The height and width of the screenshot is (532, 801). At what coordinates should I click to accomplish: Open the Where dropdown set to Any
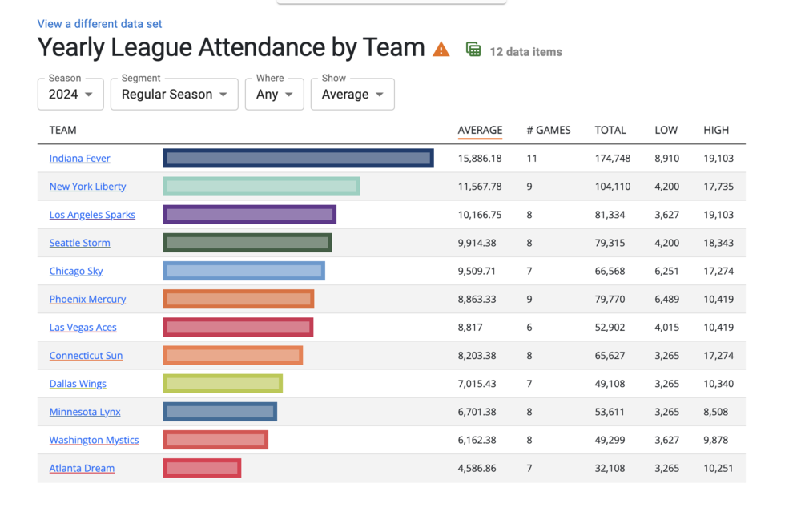pos(274,94)
